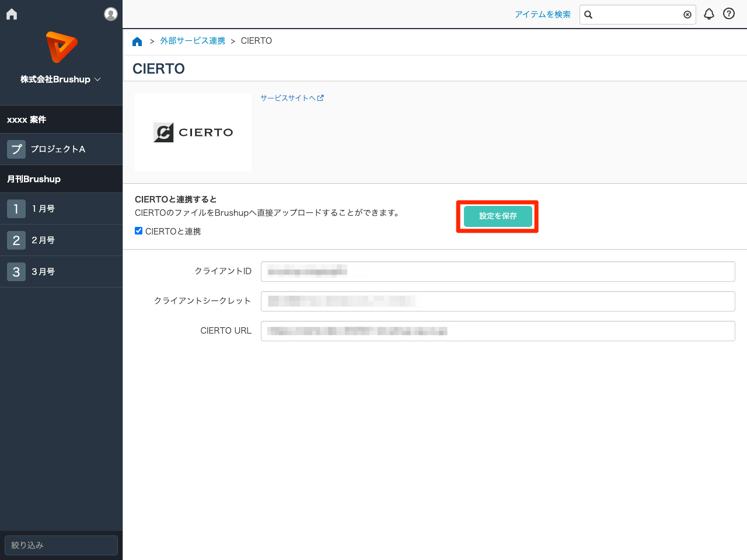Click the number 1 icon tile
Image resolution: width=747 pixels, height=560 pixels.
[x=16, y=209]
